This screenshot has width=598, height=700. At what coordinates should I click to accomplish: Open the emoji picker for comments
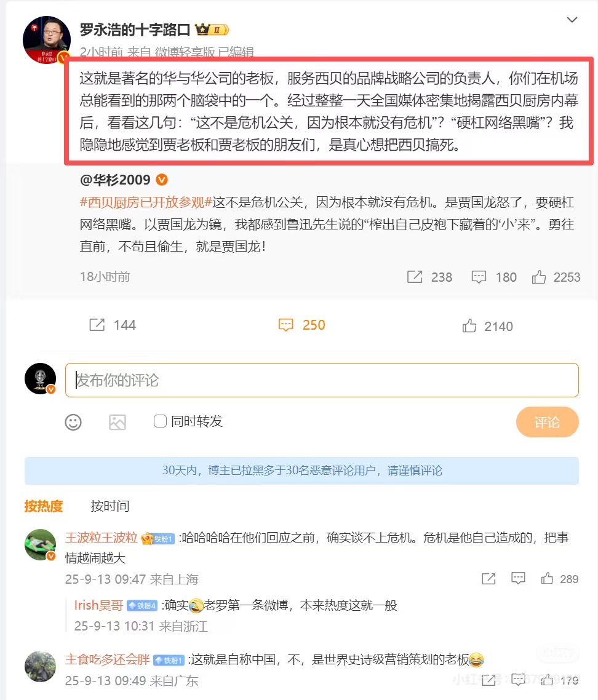[73, 422]
